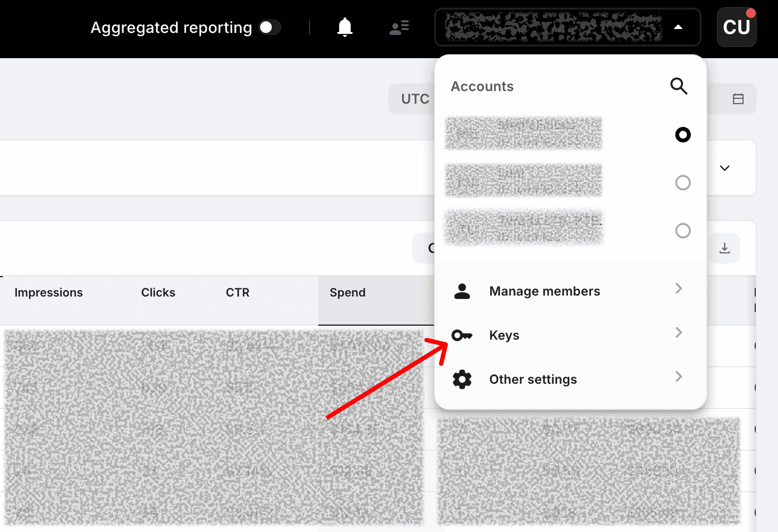Viewport: 778px width, 532px height.
Task: Download the report with download icon
Action: (x=724, y=248)
